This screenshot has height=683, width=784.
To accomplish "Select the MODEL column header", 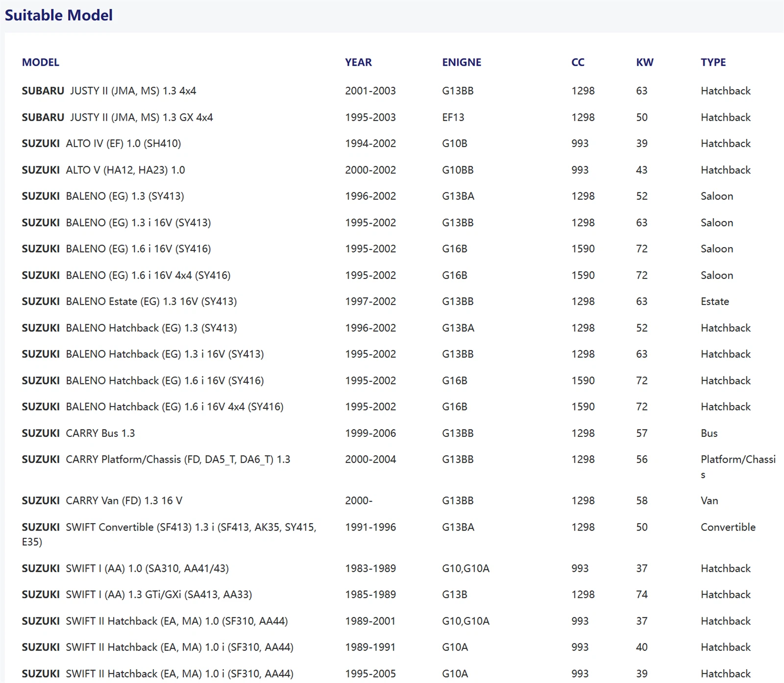I will (41, 62).
